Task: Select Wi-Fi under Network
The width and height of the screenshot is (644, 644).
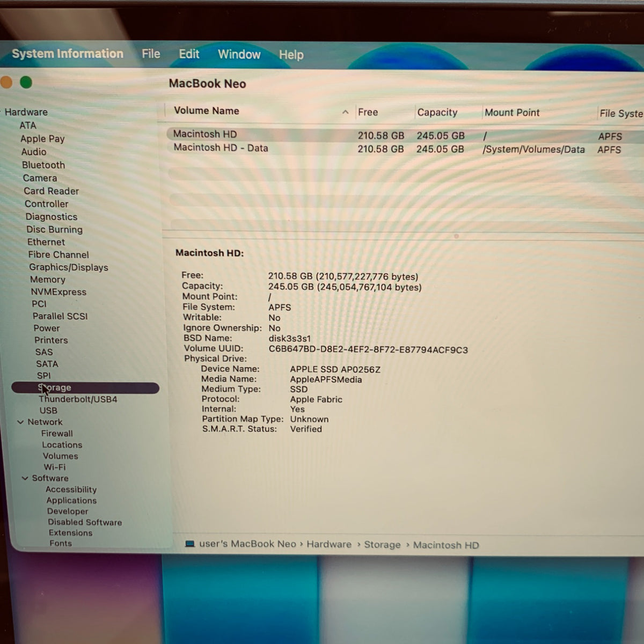Action: click(x=55, y=467)
